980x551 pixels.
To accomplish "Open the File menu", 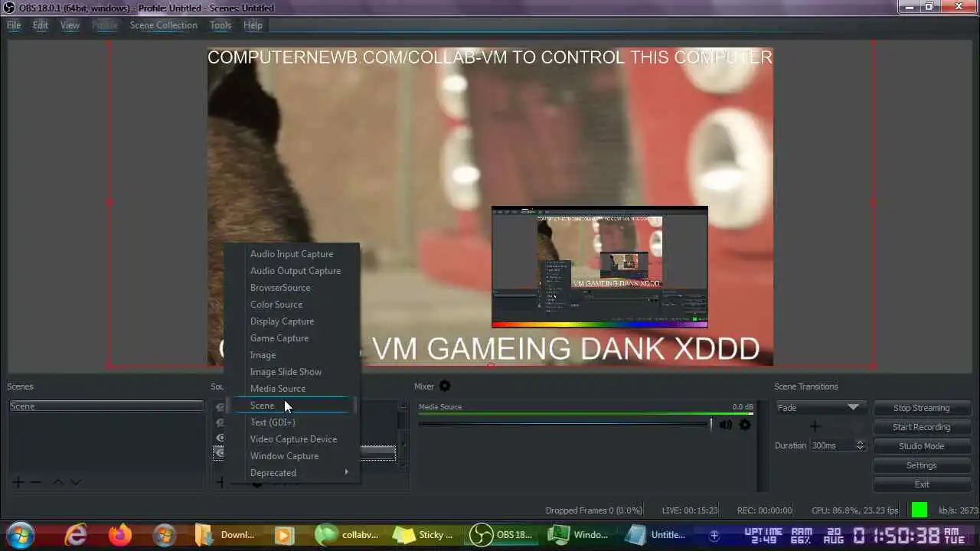I will pyautogui.click(x=14, y=25).
